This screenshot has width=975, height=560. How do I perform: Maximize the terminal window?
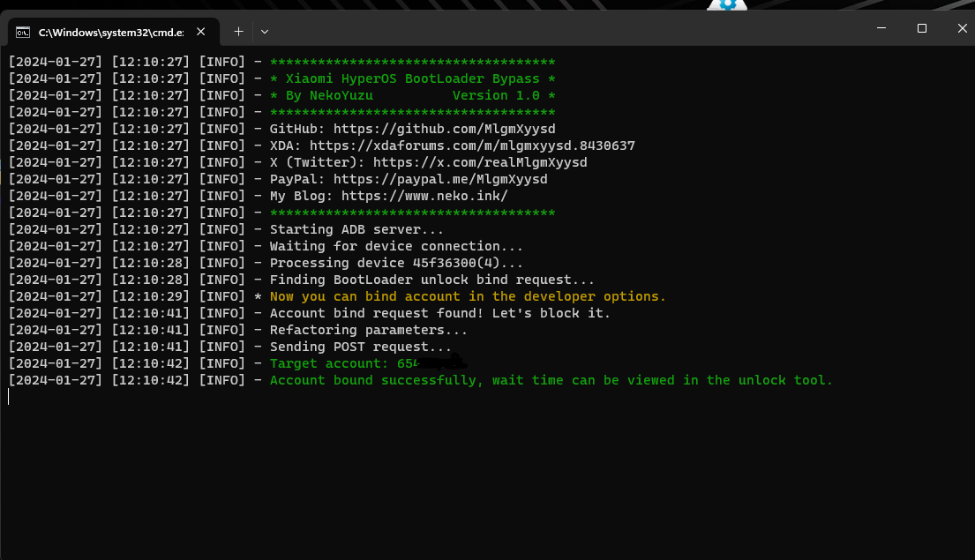pos(921,28)
